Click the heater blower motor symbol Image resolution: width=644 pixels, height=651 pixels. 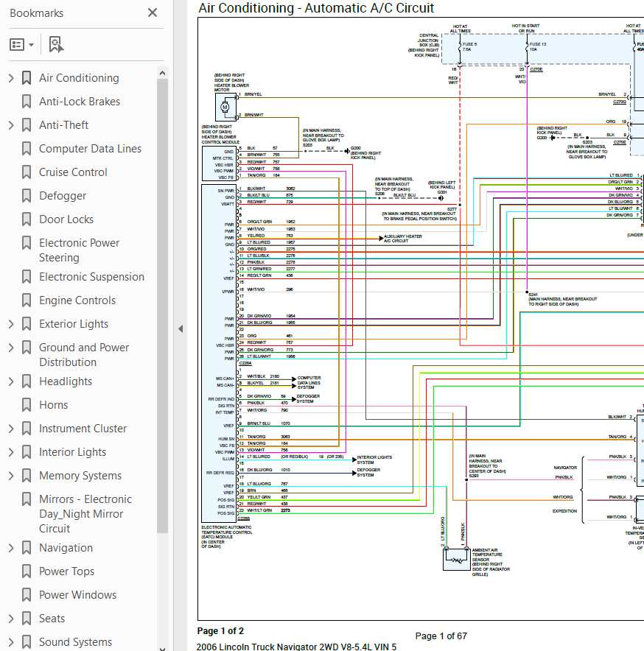pos(225,107)
